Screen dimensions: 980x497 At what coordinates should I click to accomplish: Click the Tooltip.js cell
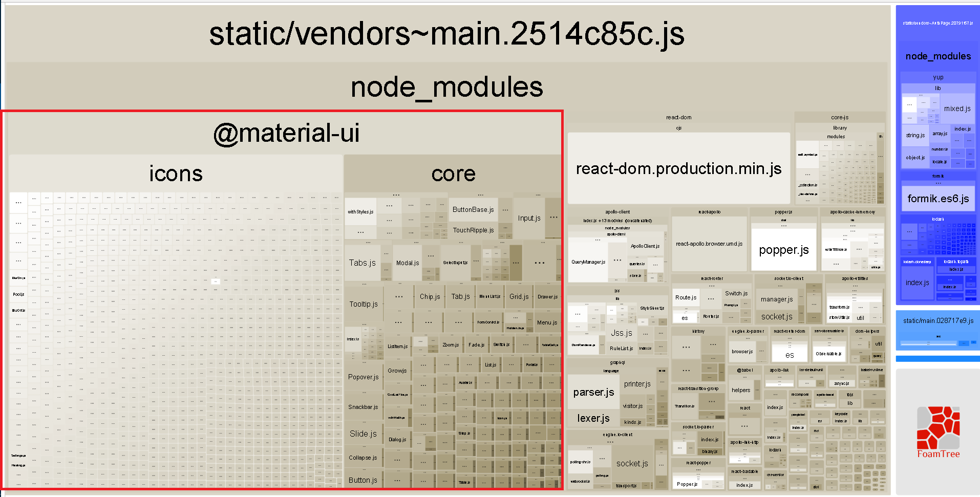coord(364,304)
